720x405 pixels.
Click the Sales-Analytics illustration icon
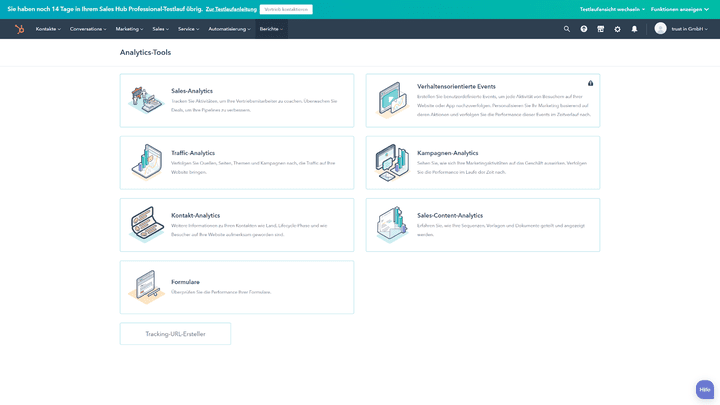(146, 100)
